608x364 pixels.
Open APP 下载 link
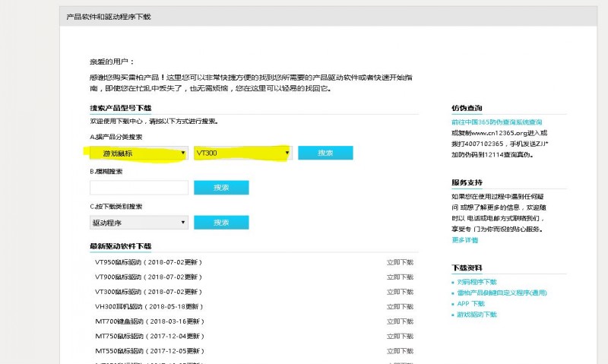(x=470, y=303)
